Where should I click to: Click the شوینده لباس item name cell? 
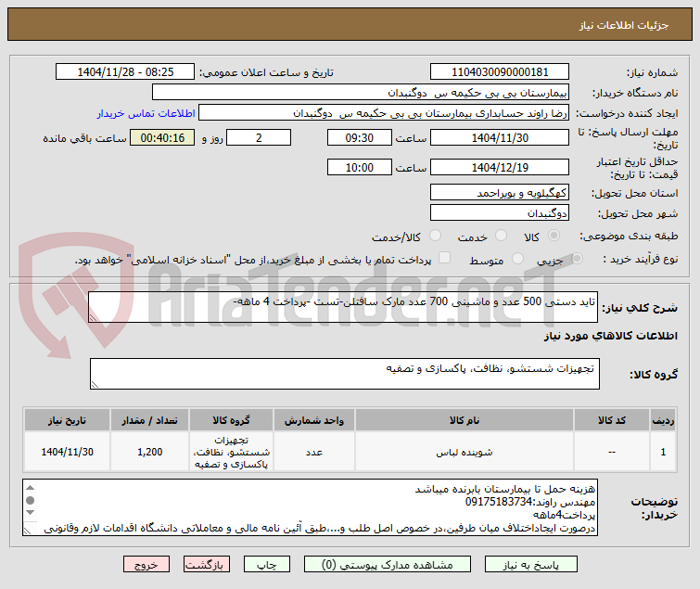click(x=465, y=452)
